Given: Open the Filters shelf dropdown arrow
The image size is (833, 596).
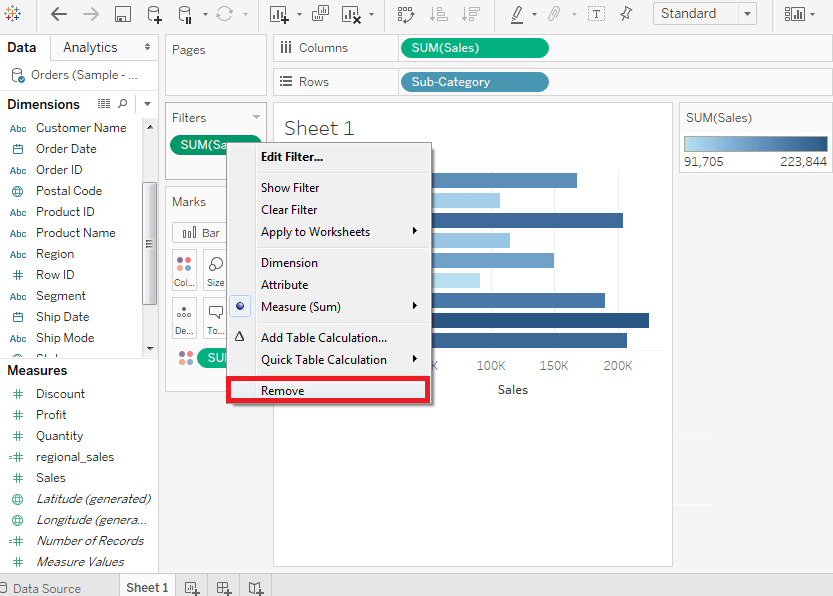Looking at the screenshot, I should point(257,117).
